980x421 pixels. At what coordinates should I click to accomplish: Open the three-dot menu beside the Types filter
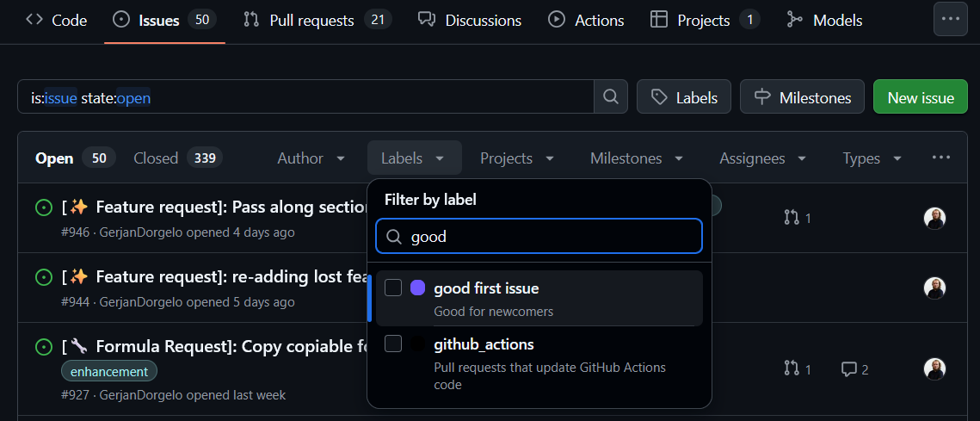point(940,158)
